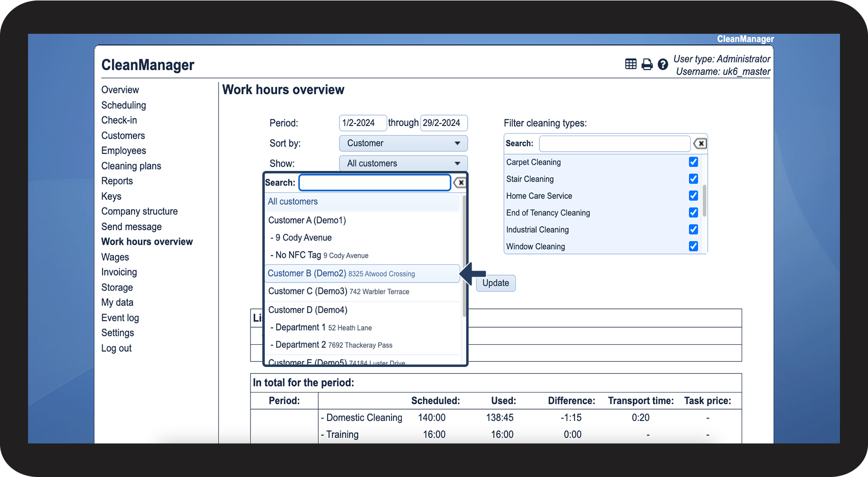Click the printer icon

[x=647, y=64]
